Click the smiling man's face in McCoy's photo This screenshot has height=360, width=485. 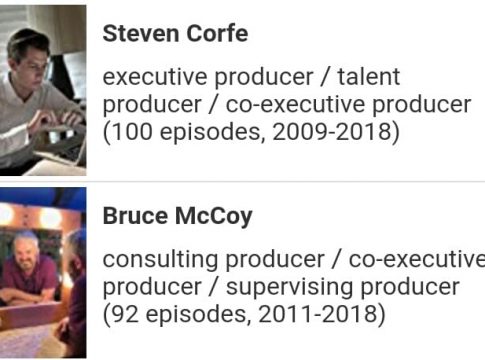[26, 250]
